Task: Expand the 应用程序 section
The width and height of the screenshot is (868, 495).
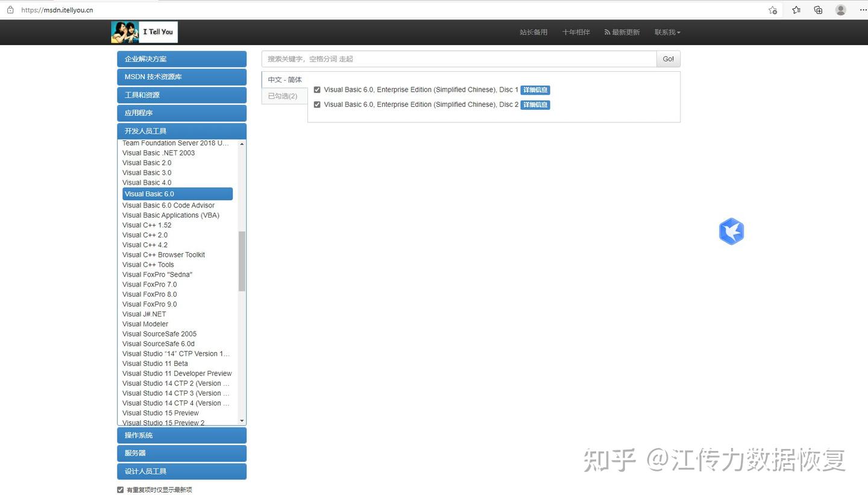Action: (181, 113)
